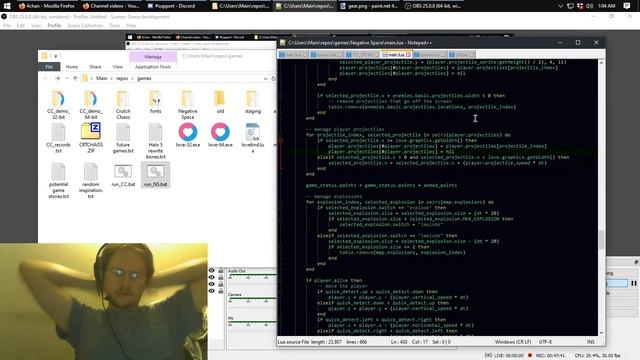Open the Crutch Chaos folder
The height and width of the screenshot is (360, 640).
(x=123, y=105)
